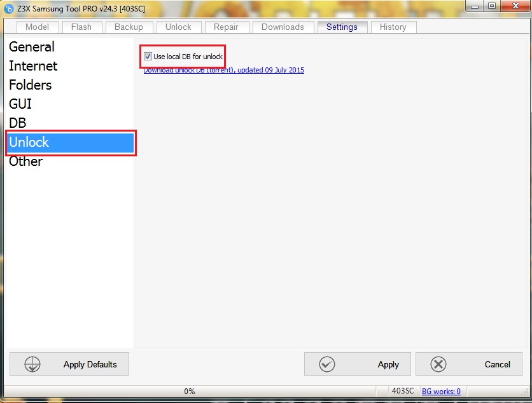Open the Backup tab
Screen dimensions: 532x403
129,27
